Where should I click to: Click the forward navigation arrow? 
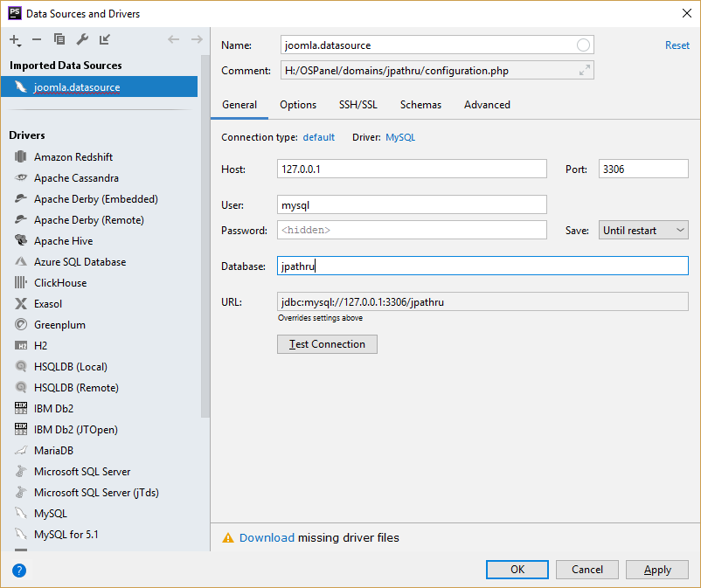197,39
